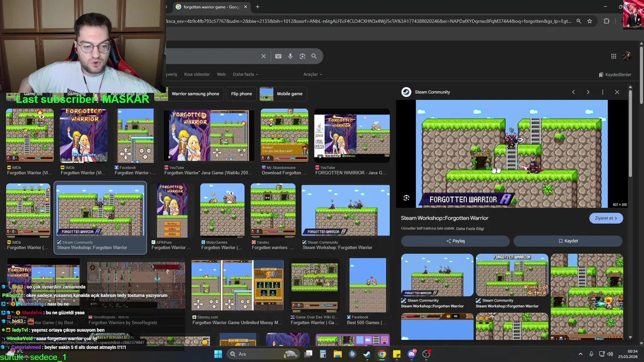The width and height of the screenshot is (644, 362).
Task: Close the image preview panel
Action: tap(617, 92)
